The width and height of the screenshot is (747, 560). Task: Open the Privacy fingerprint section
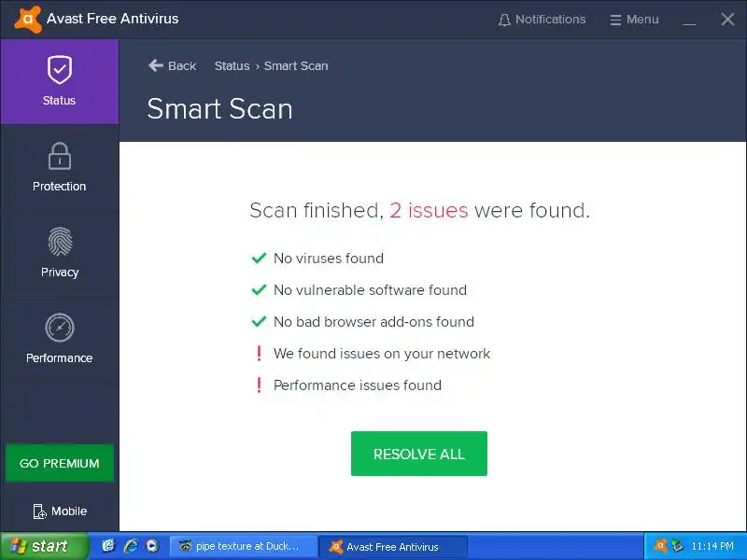tap(60, 253)
